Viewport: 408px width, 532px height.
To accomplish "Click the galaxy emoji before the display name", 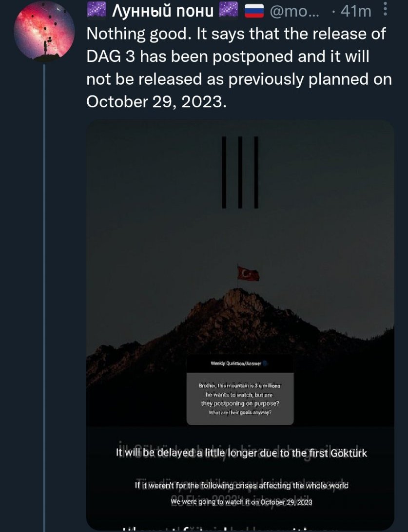I will (x=97, y=10).
